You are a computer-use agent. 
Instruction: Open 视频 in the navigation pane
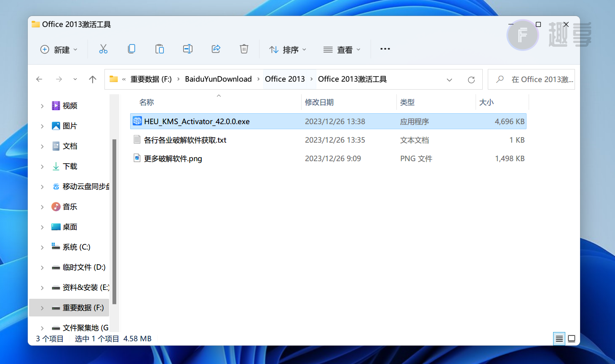pyautogui.click(x=70, y=106)
